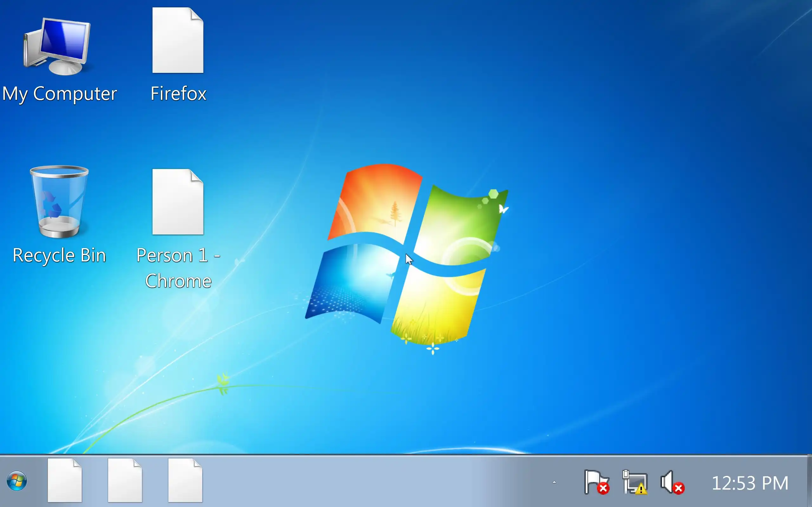Click the "My Computer" label text
The image size is (812, 507).
coord(60,94)
